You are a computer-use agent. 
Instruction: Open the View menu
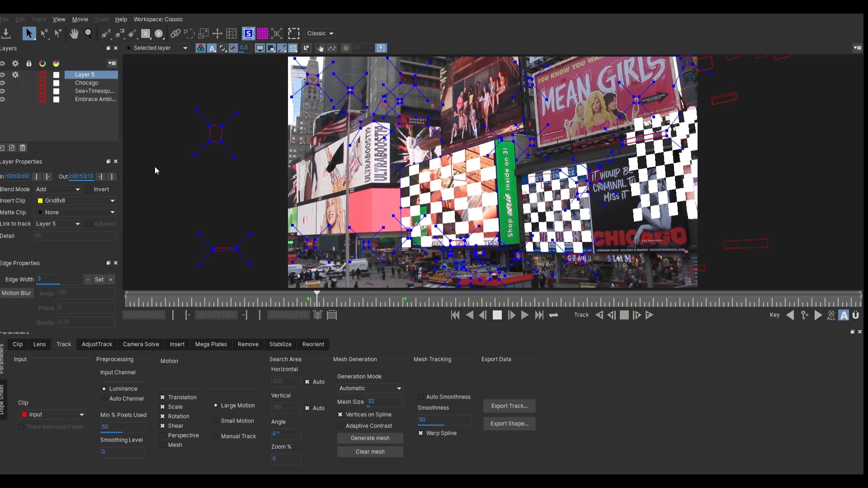click(x=59, y=19)
